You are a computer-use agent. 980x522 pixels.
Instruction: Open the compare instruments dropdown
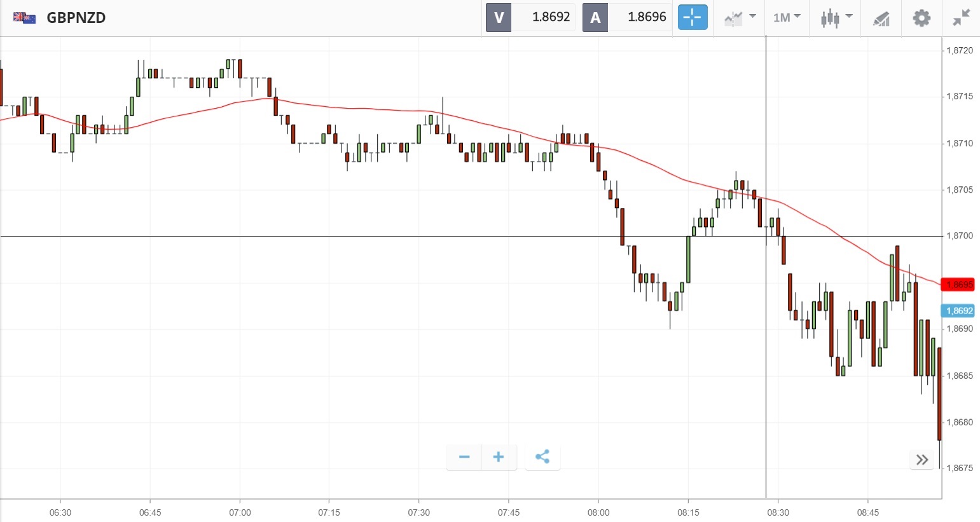740,18
